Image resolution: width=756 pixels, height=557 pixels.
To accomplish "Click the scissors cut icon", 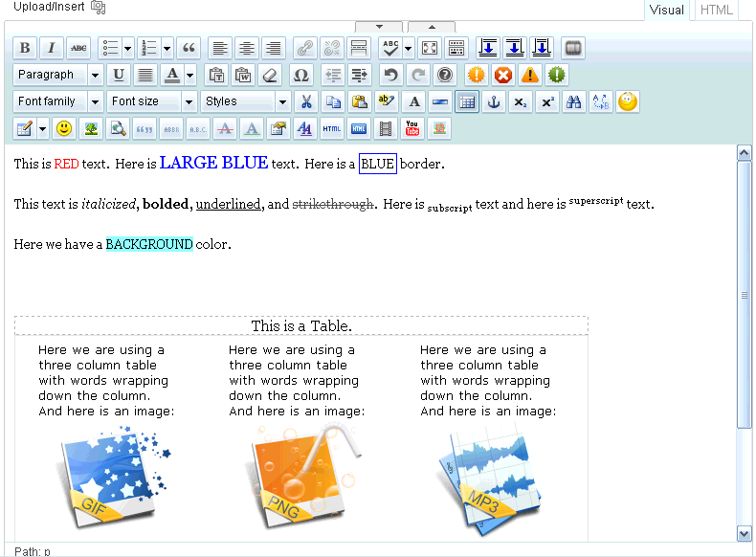I will [306, 101].
